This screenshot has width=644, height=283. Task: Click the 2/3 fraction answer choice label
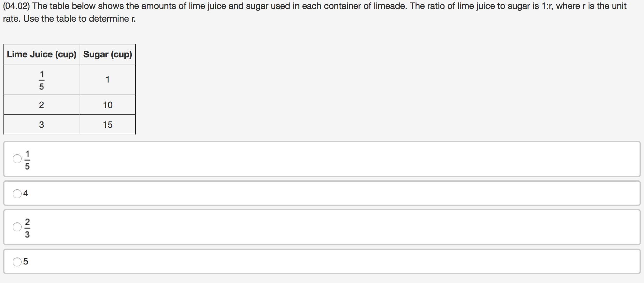(x=27, y=228)
